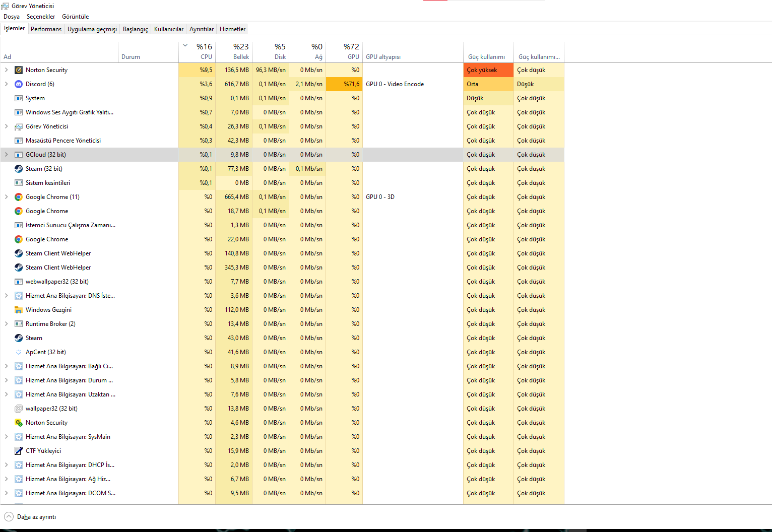This screenshot has width=772, height=532.
Task: Expand the Runtime Broker (2) group
Action: point(6,324)
